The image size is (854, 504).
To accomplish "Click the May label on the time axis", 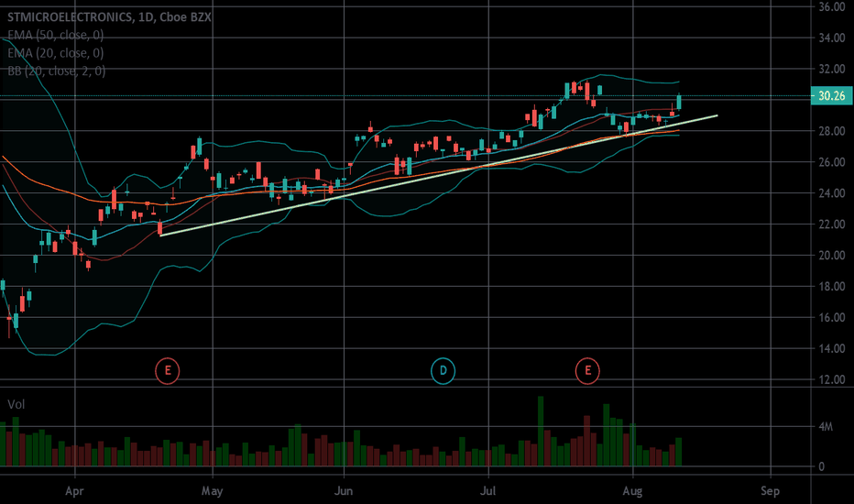I will coord(212,491).
